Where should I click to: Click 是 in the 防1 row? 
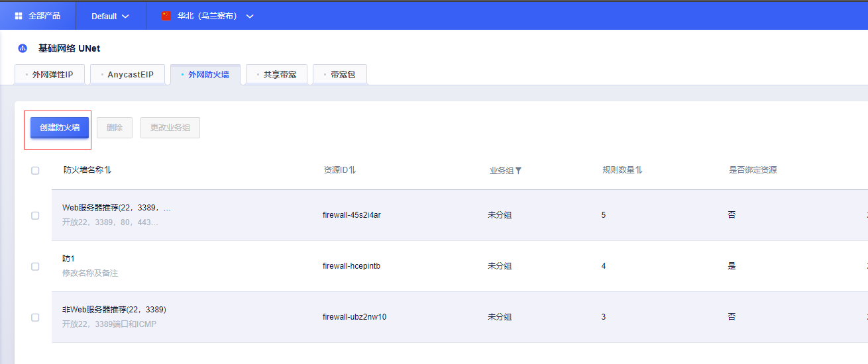tap(732, 266)
